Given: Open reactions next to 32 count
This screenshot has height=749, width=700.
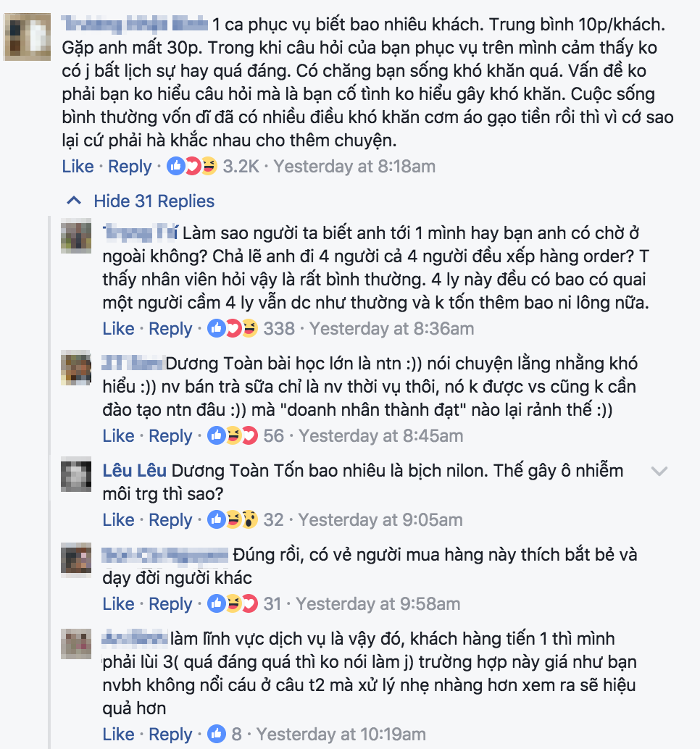Looking at the screenshot, I should [x=233, y=519].
